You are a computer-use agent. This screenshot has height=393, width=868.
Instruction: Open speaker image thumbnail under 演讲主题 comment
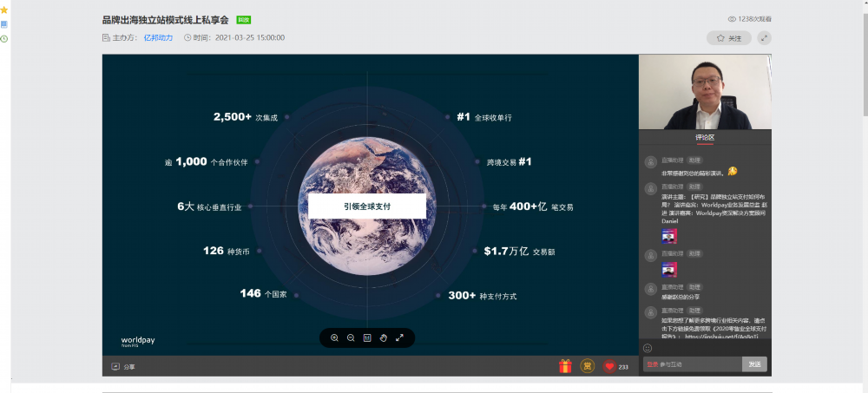[669, 236]
